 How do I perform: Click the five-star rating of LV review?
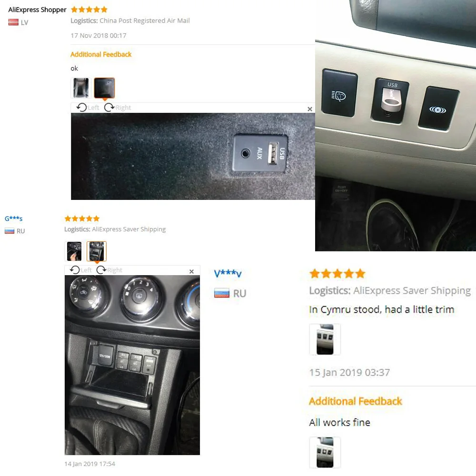pyautogui.click(x=89, y=10)
